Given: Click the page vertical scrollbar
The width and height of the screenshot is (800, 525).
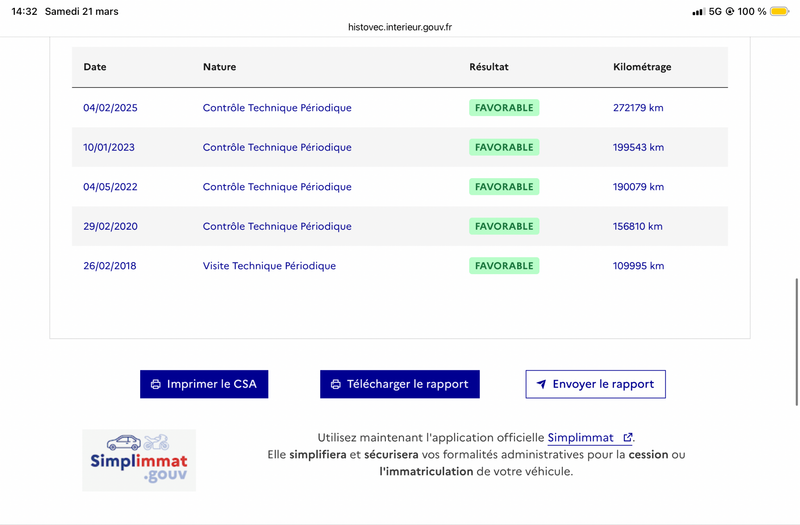Looking at the screenshot, I should (796, 342).
